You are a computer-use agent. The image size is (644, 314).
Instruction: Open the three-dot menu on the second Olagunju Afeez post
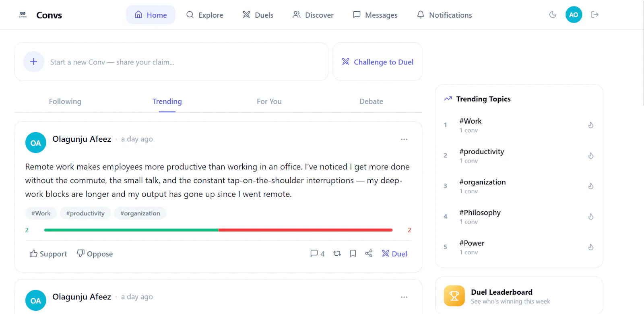(x=404, y=297)
